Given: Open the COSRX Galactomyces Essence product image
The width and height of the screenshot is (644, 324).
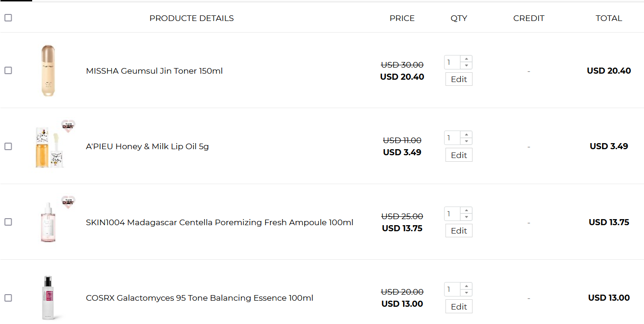Looking at the screenshot, I should [x=48, y=298].
